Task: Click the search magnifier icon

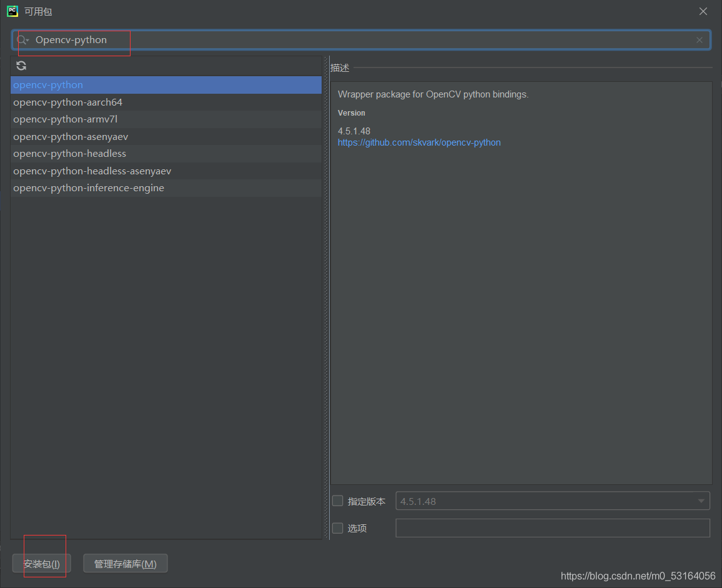Action: 22,40
